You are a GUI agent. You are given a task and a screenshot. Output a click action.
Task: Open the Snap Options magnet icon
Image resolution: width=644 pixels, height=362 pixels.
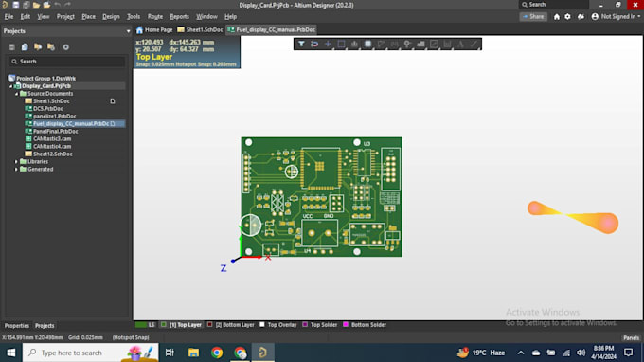(314, 44)
